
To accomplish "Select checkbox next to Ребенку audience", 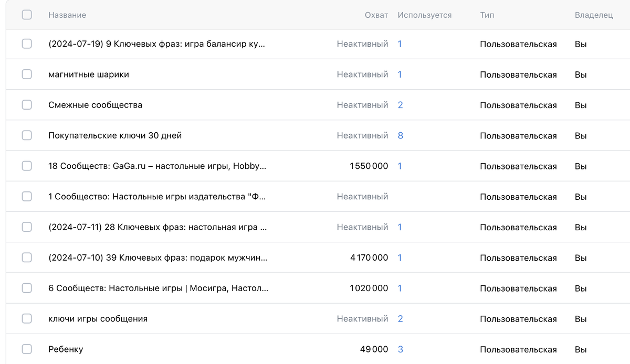I will (x=27, y=349).
